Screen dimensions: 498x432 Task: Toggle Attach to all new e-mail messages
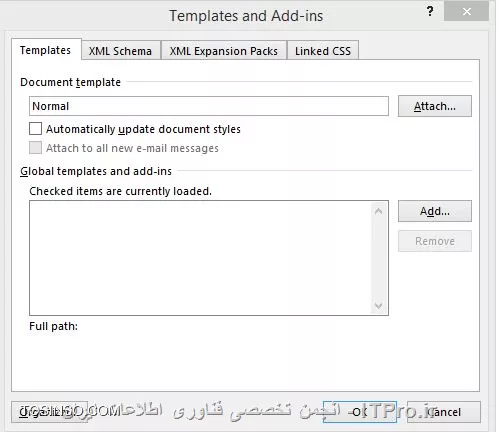coord(35,148)
